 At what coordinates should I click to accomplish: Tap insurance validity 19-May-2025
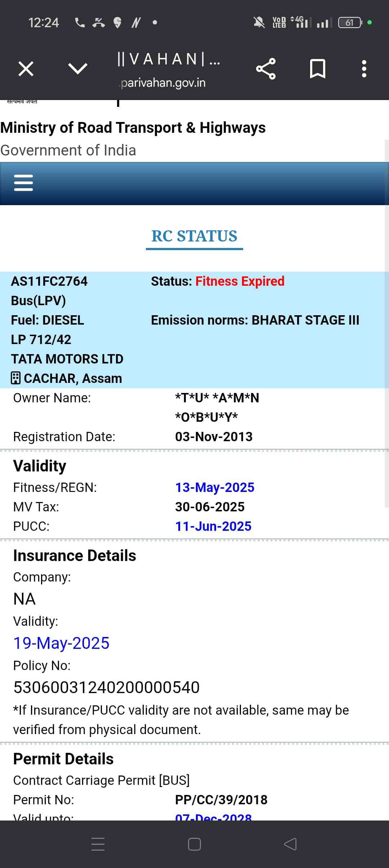pos(61,643)
